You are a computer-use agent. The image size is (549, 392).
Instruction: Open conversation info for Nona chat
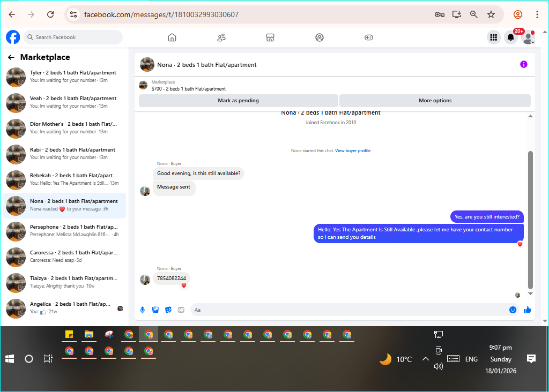pyautogui.click(x=523, y=64)
